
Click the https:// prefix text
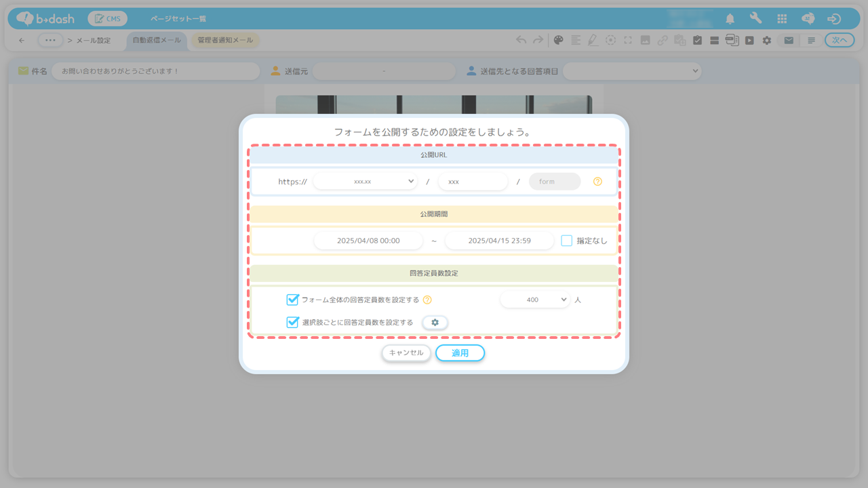click(292, 182)
